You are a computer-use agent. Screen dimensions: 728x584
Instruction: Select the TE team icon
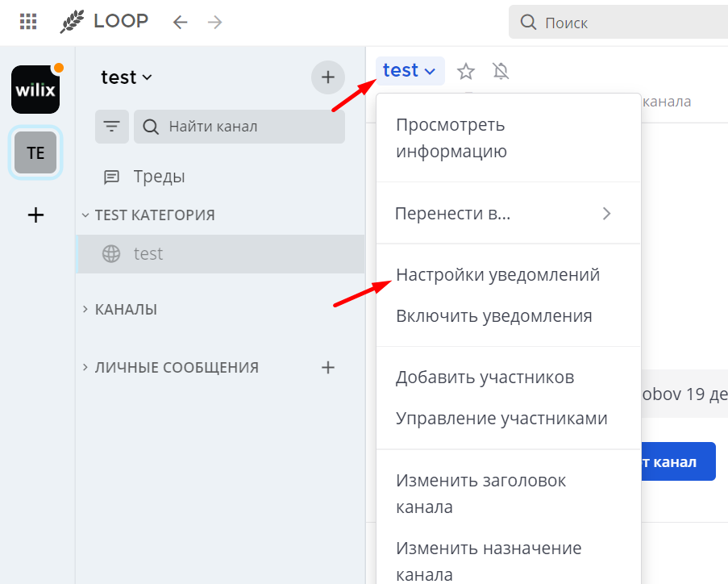pyautogui.click(x=35, y=152)
